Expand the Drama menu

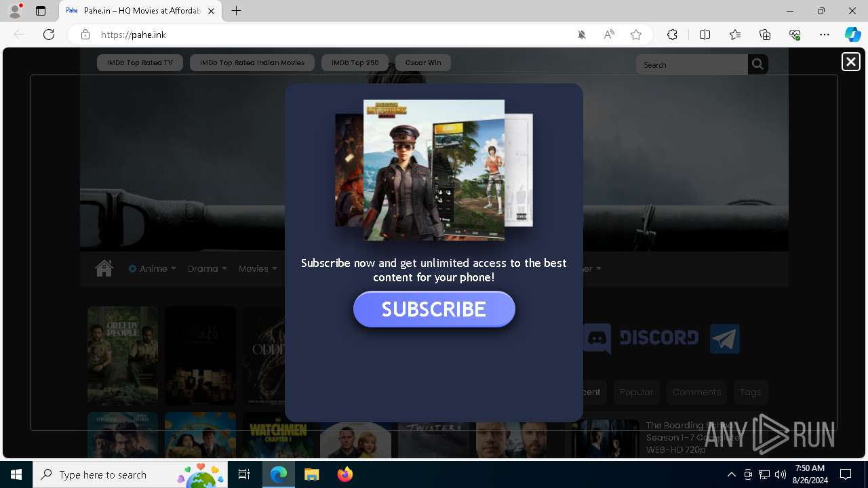coord(208,268)
